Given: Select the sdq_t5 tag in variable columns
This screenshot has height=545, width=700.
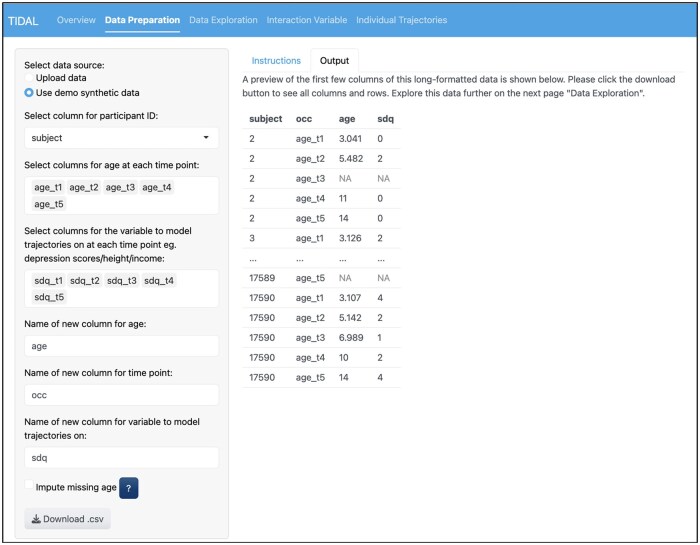Looking at the screenshot, I should [49, 297].
